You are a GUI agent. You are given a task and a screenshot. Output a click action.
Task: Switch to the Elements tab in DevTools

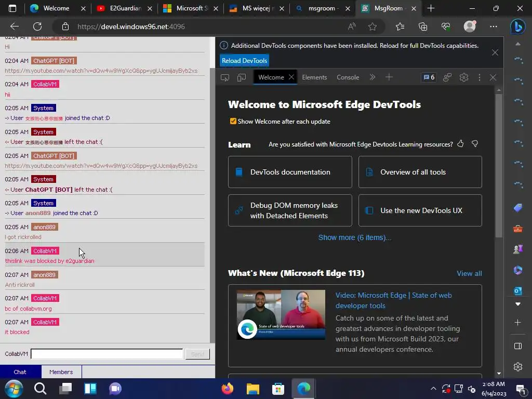point(314,77)
